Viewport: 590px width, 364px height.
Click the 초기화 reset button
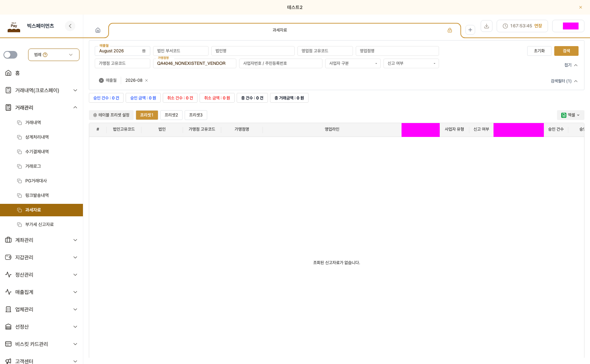click(539, 51)
